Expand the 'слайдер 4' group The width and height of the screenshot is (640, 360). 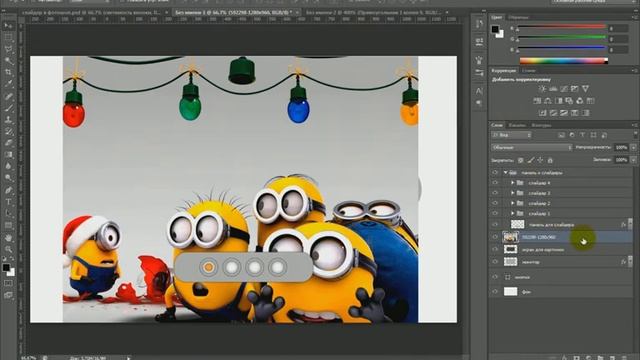coord(513,183)
